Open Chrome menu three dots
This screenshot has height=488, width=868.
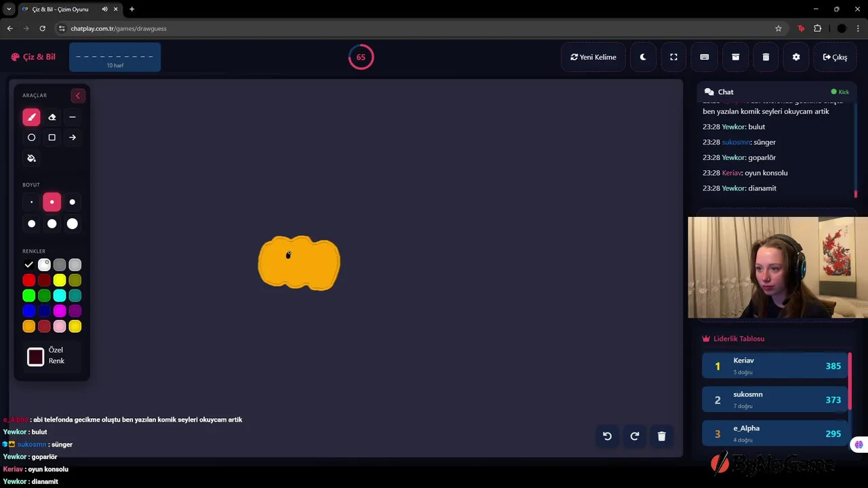point(859,28)
